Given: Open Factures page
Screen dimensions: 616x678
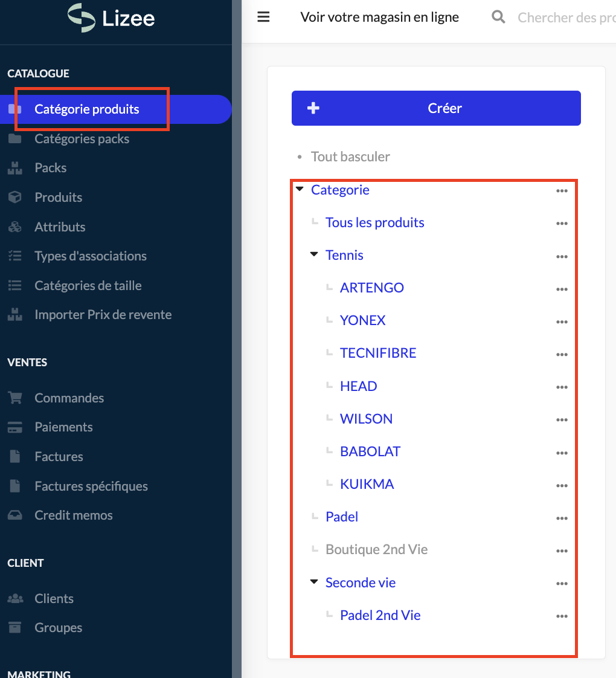Looking at the screenshot, I should point(59,457).
